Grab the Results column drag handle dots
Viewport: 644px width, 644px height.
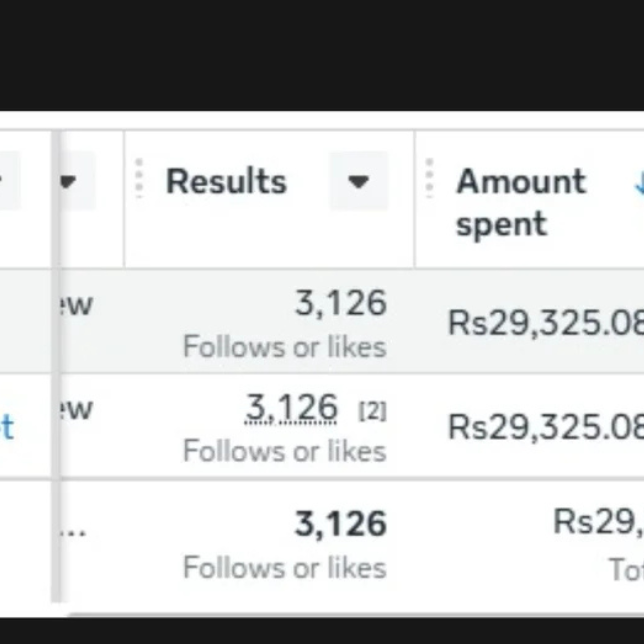point(139,178)
